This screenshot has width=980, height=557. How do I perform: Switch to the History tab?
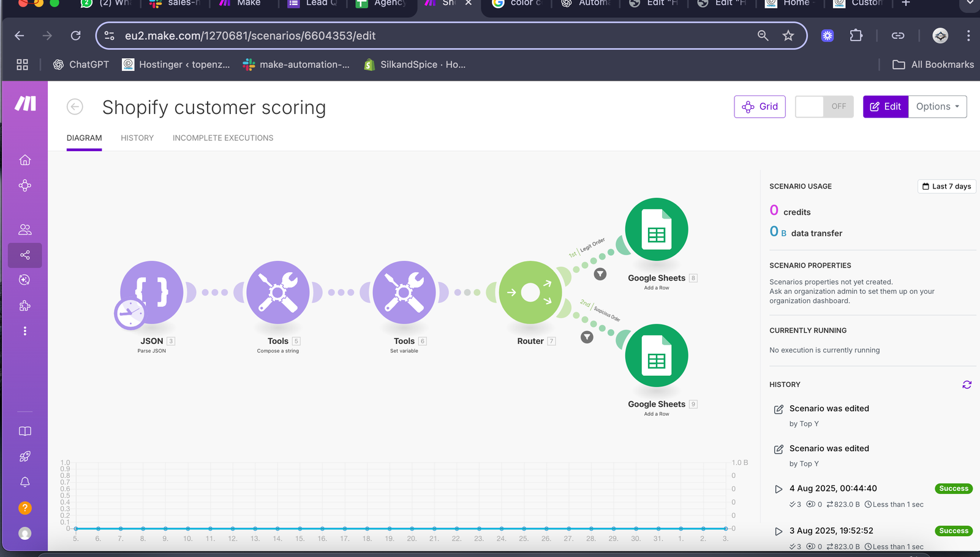pyautogui.click(x=137, y=138)
